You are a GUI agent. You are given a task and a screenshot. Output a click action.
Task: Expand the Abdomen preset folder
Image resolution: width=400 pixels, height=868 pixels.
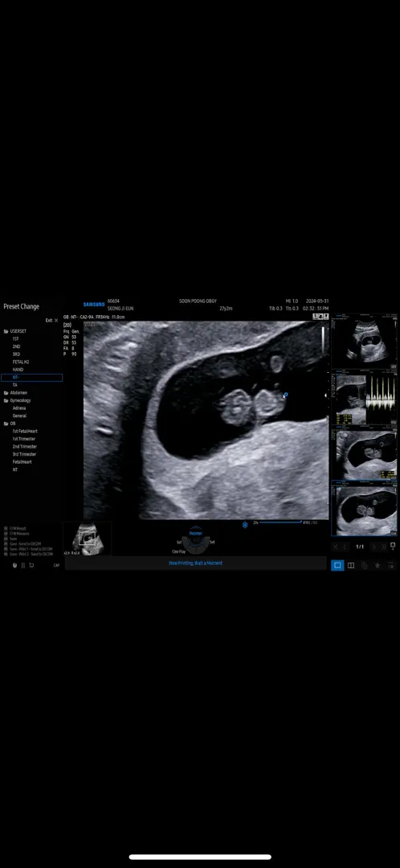pos(6,392)
